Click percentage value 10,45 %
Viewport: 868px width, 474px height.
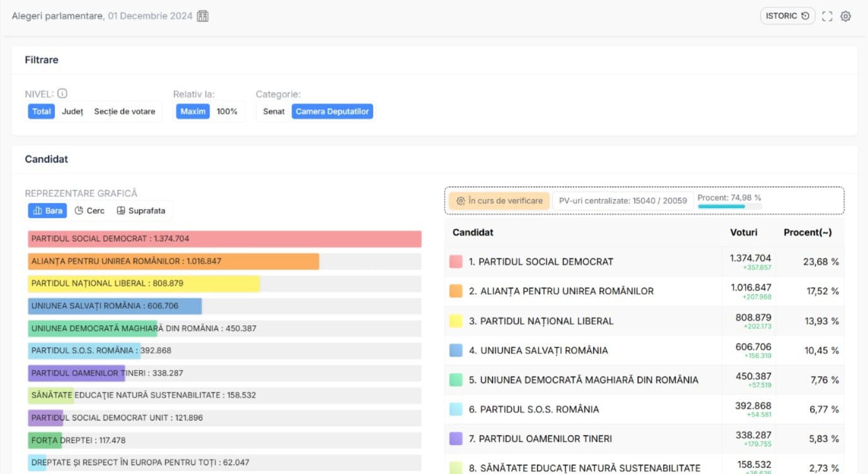(821, 350)
